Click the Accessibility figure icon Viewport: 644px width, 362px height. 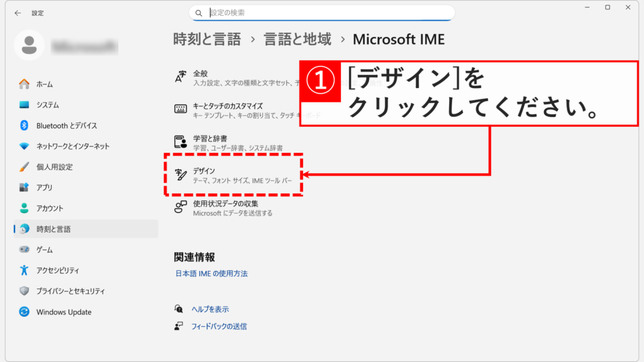[25, 270]
